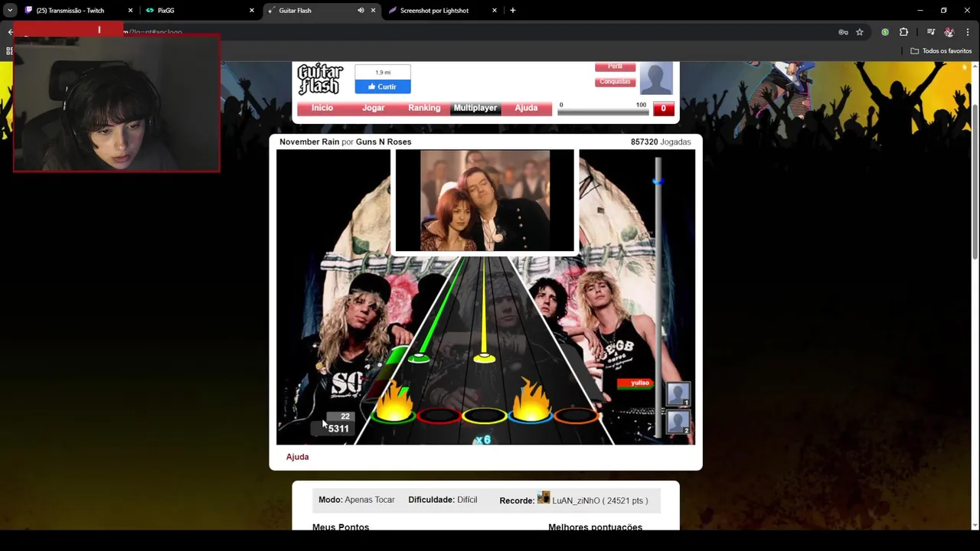
Task: Open a new browser tab
Action: click(x=512, y=11)
